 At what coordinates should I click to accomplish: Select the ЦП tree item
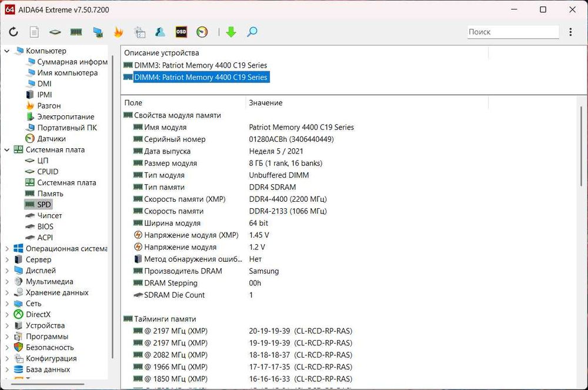[x=37, y=161]
